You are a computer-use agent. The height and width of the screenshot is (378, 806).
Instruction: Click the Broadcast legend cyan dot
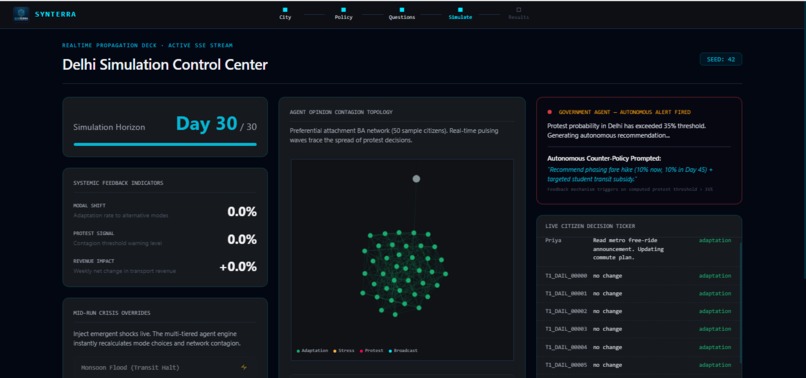390,351
